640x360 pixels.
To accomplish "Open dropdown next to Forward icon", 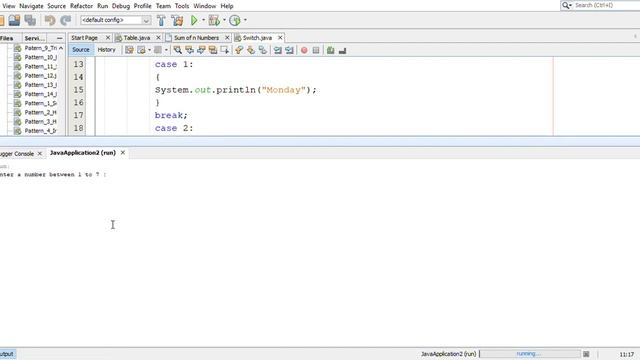I will coord(166,50).
